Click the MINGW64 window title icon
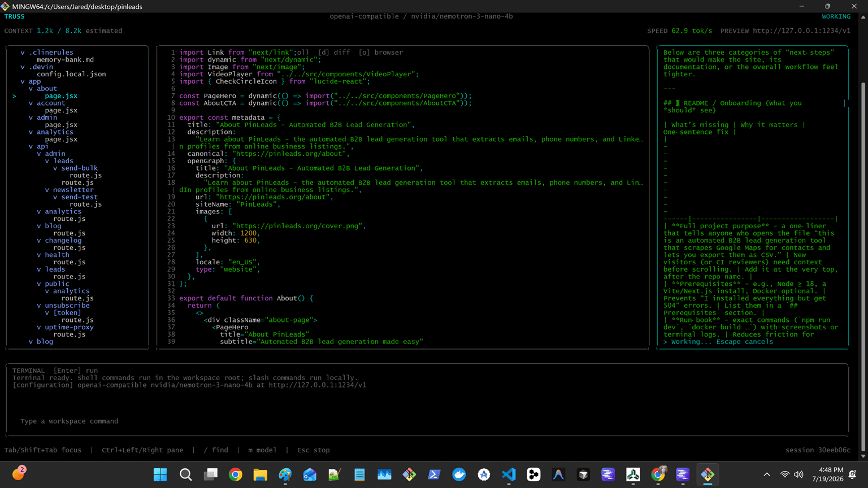The image size is (868, 488). pos(5,6)
